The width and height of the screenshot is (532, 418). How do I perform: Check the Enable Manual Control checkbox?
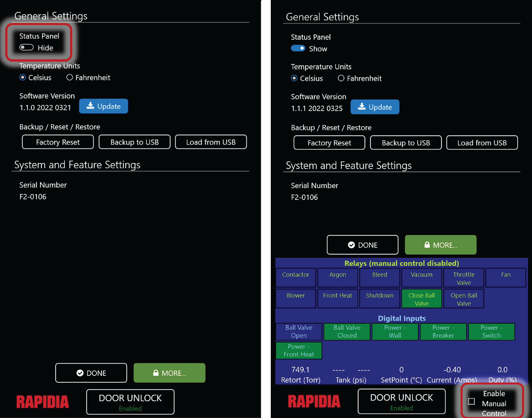click(471, 401)
